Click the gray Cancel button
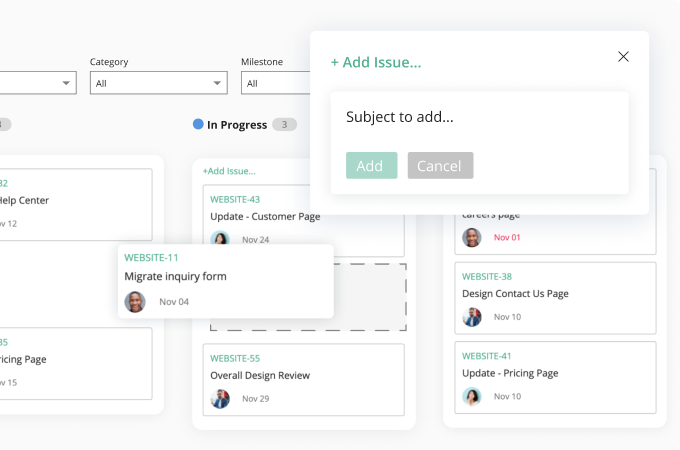 pos(440,166)
